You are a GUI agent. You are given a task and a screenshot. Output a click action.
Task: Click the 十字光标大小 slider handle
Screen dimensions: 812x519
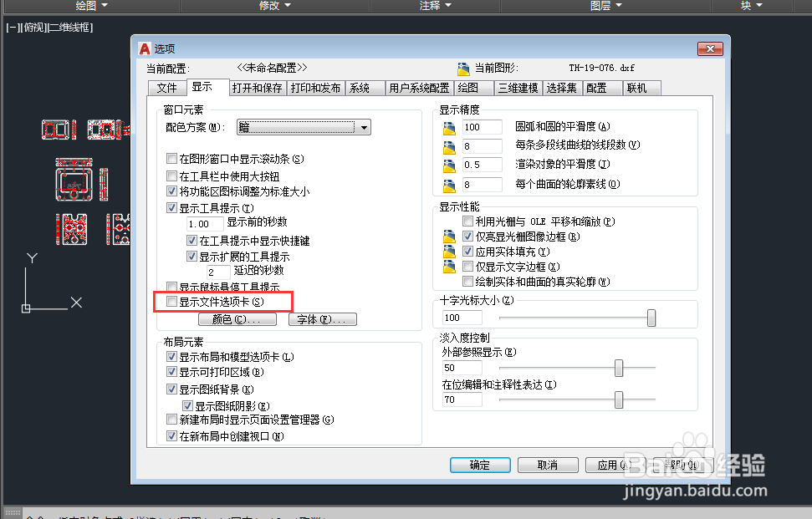coord(651,318)
